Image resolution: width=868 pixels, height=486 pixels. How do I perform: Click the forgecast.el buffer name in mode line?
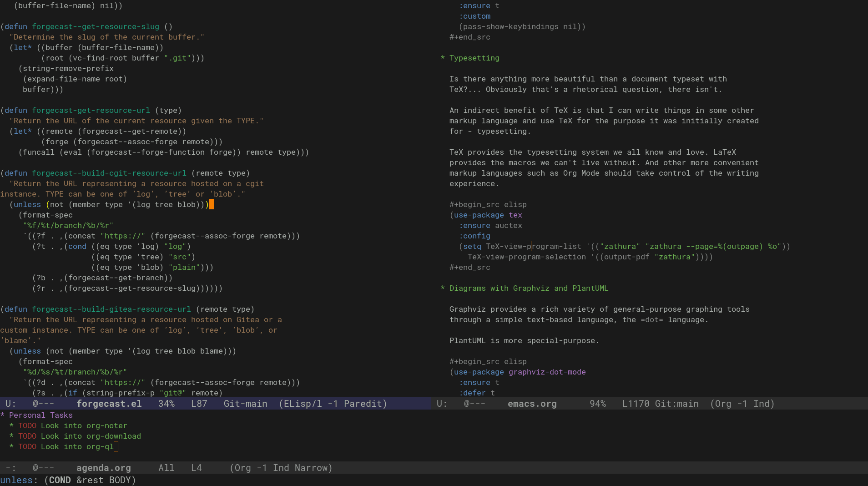[109, 404]
